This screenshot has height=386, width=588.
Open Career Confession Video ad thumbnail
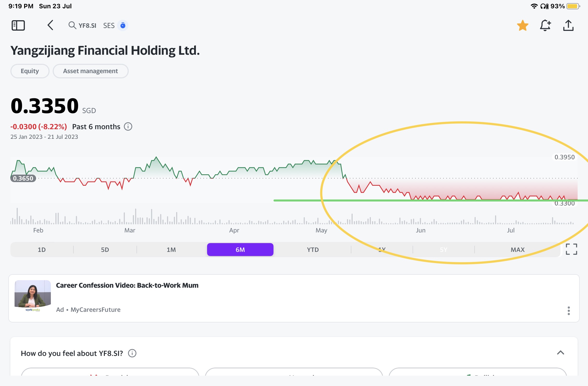(x=33, y=296)
